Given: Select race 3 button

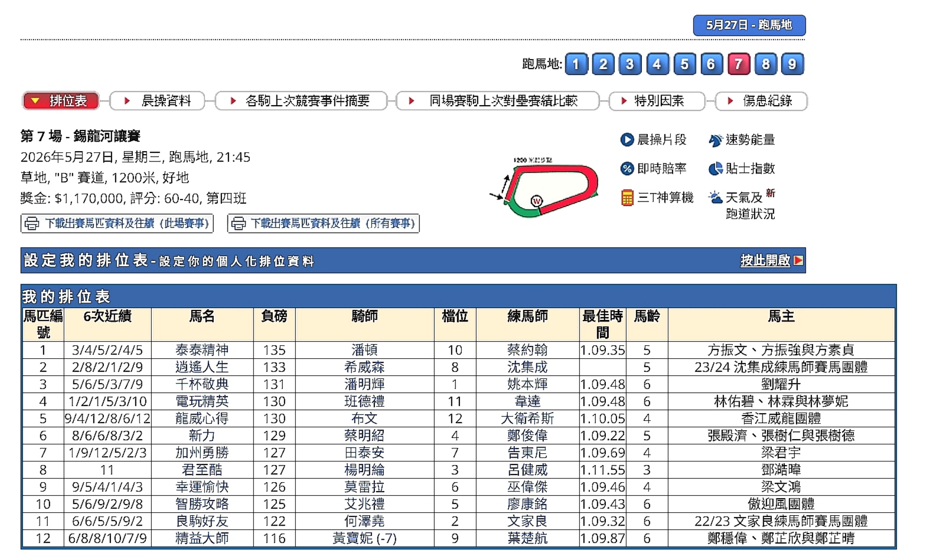Looking at the screenshot, I should tap(630, 64).
